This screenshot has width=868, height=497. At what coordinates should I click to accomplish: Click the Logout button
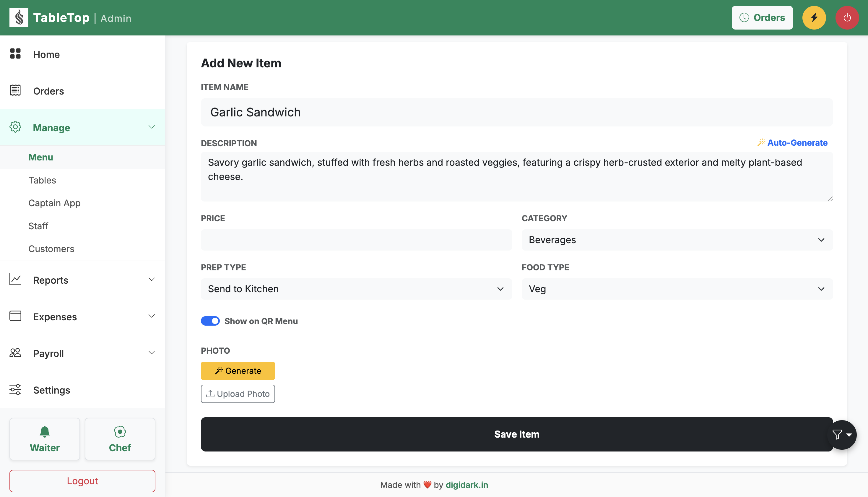click(82, 481)
